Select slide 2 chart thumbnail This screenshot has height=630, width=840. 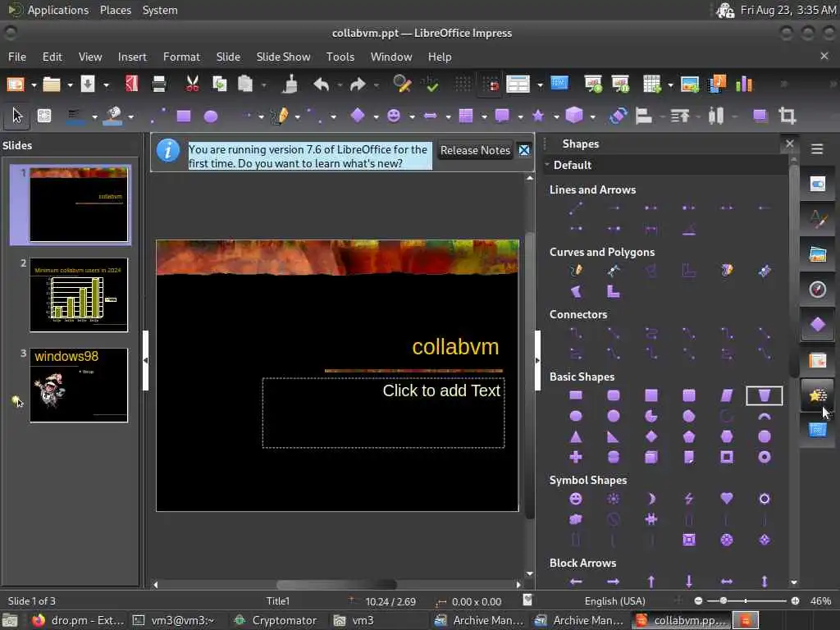[x=79, y=295]
